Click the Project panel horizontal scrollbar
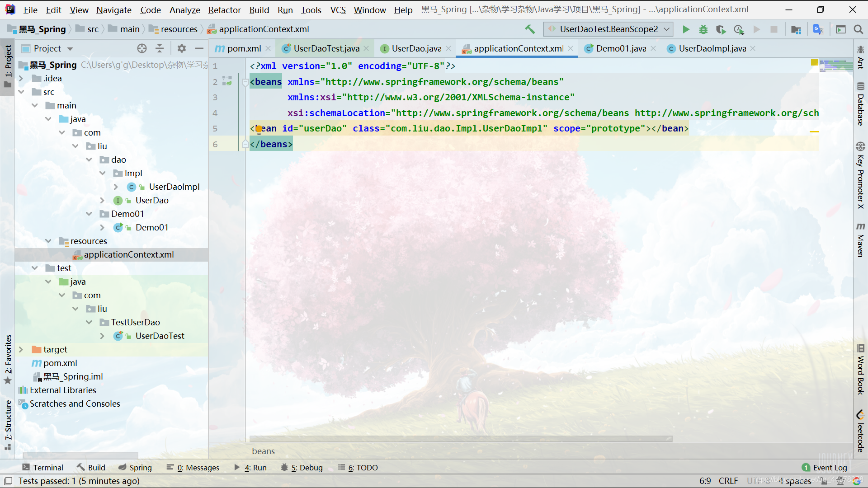 pos(80,455)
